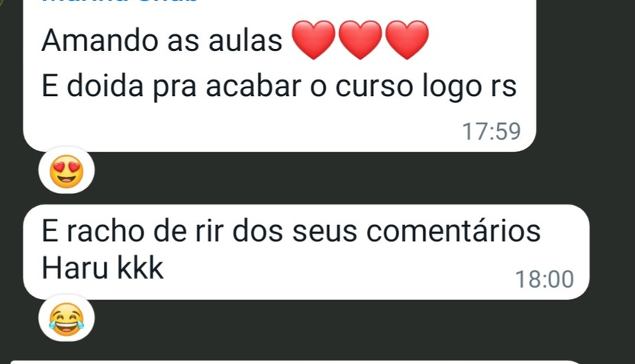Tap the middle red heart emoji
The height and width of the screenshot is (364, 635).
[360, 40]
